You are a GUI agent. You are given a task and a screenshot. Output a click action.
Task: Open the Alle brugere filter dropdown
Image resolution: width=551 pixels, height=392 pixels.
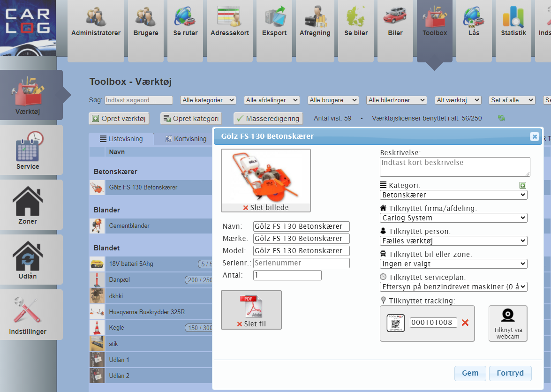click(x=333, y=100)
